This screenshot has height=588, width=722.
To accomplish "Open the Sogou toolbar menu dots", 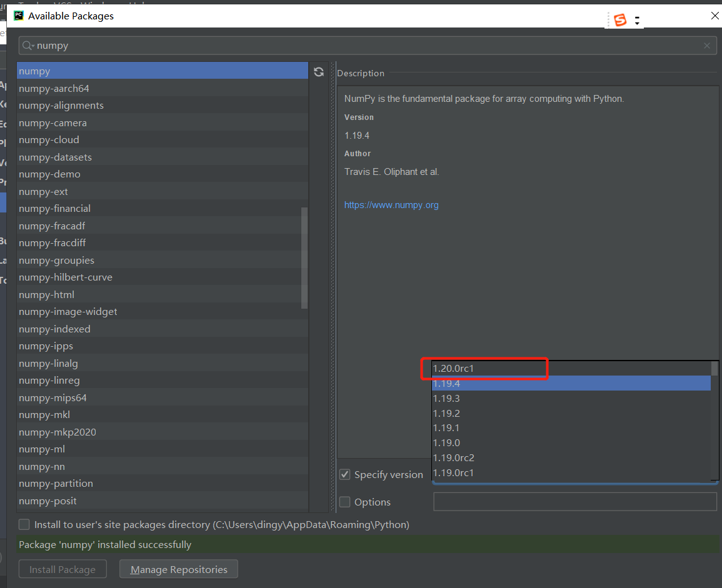I will tap(637, 20).
